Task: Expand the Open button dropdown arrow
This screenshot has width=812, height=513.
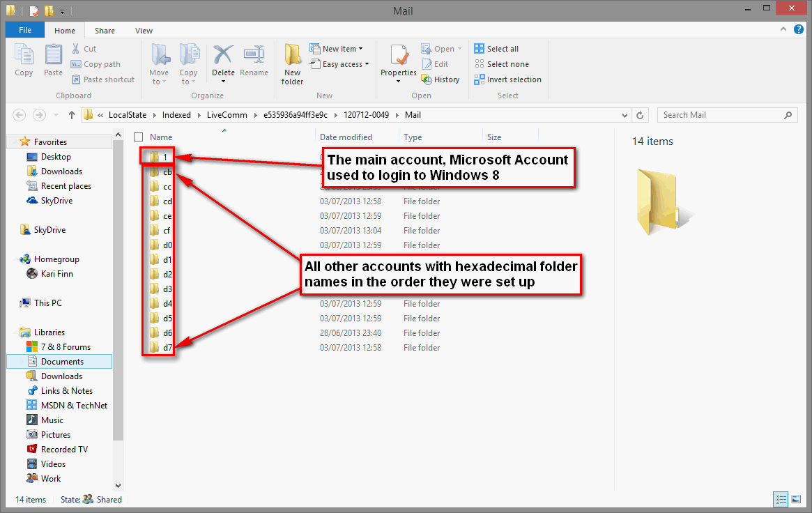Action: pos(459,49)
